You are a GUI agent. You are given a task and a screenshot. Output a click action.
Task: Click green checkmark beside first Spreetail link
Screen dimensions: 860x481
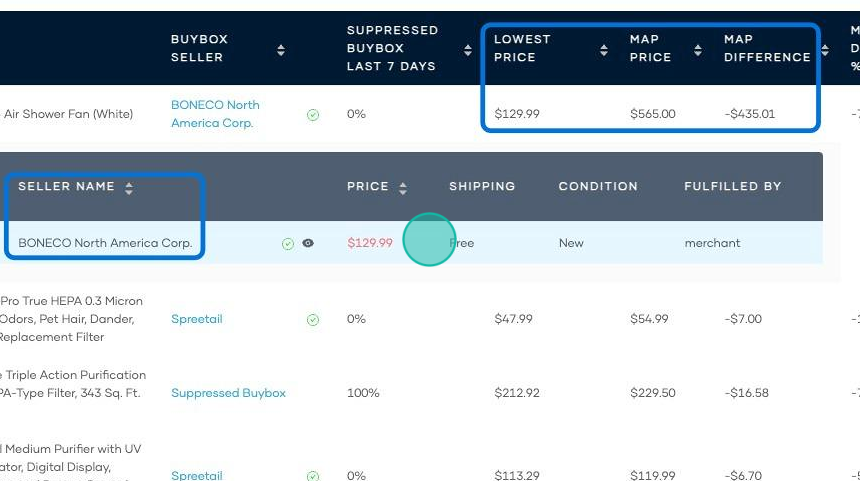(x=313, y=320)
